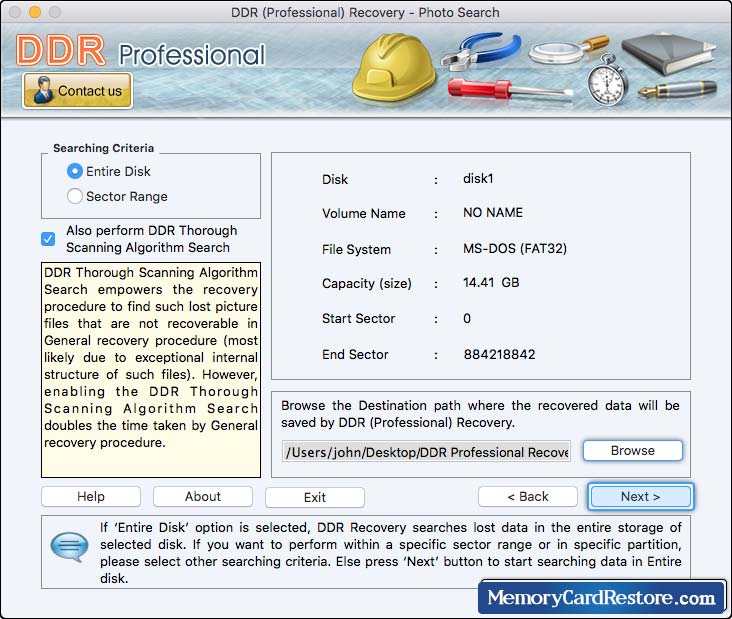The image size is (732, 619).
Task: Click the Searching Criteria group label
Action: click(103, 148)
